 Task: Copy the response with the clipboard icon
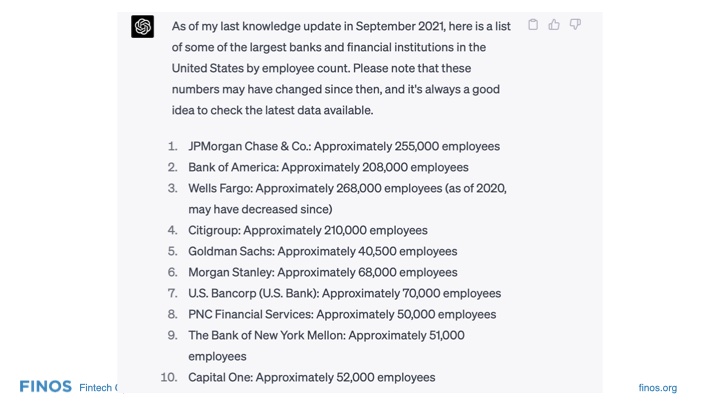click(x=533, y=24)
